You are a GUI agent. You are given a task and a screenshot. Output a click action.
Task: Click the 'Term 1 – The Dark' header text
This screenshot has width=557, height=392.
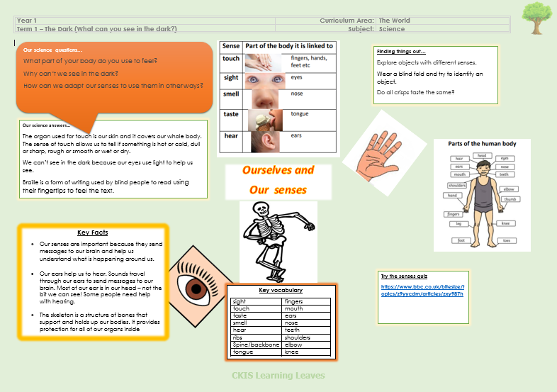[96, 29]
